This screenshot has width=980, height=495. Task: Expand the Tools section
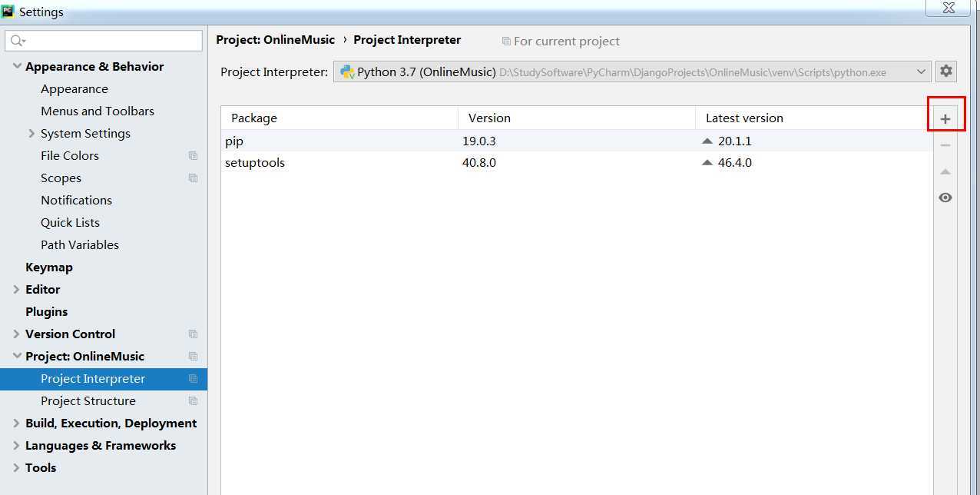(x=17, y=467)
